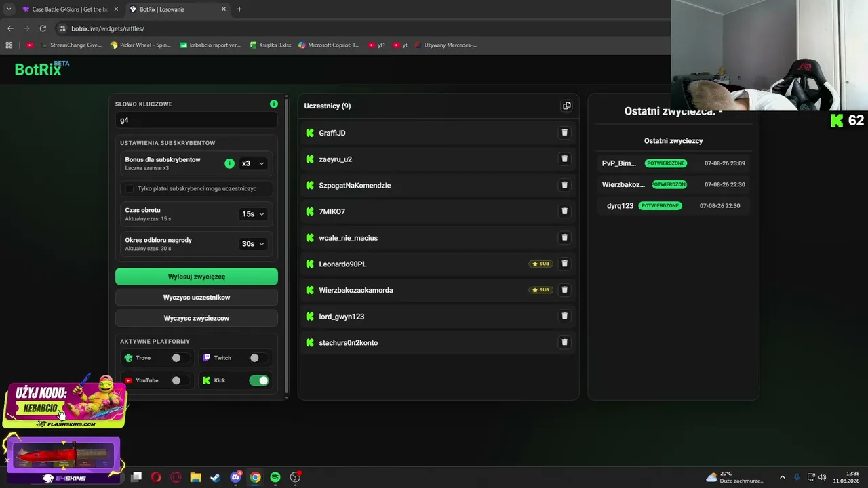The image size is (868, 488).
Task: Remove stachurs0n2konto using trash icon
Action: 564,342
